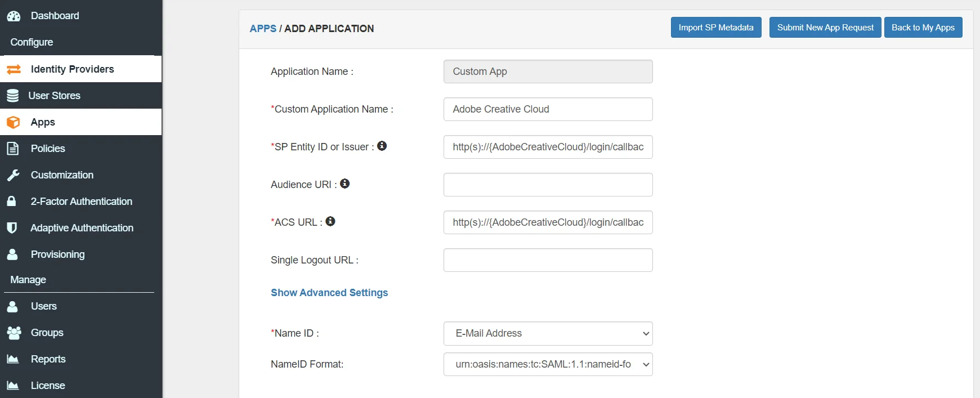Click the 2-Factor Authentication lock icon

[11, 201]
